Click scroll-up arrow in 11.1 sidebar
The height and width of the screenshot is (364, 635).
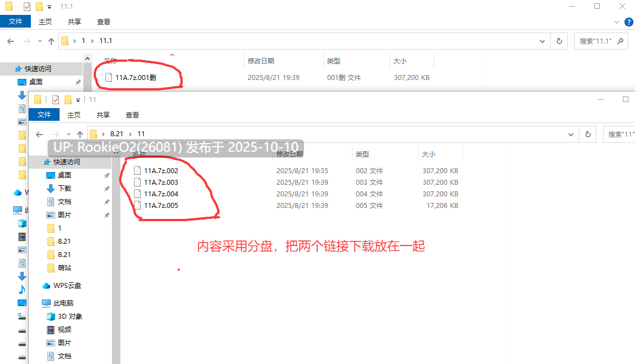point(88,58)
